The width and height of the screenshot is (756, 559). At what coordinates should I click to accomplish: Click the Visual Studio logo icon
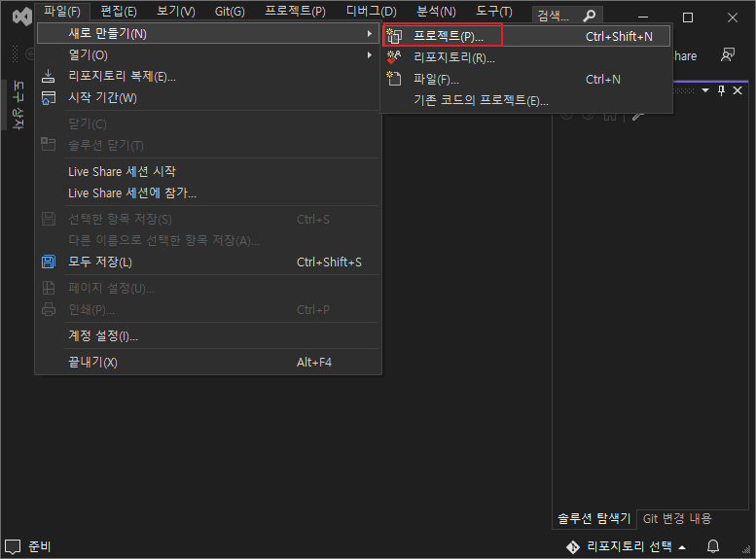pyautogui.click(x=22, y=17)
